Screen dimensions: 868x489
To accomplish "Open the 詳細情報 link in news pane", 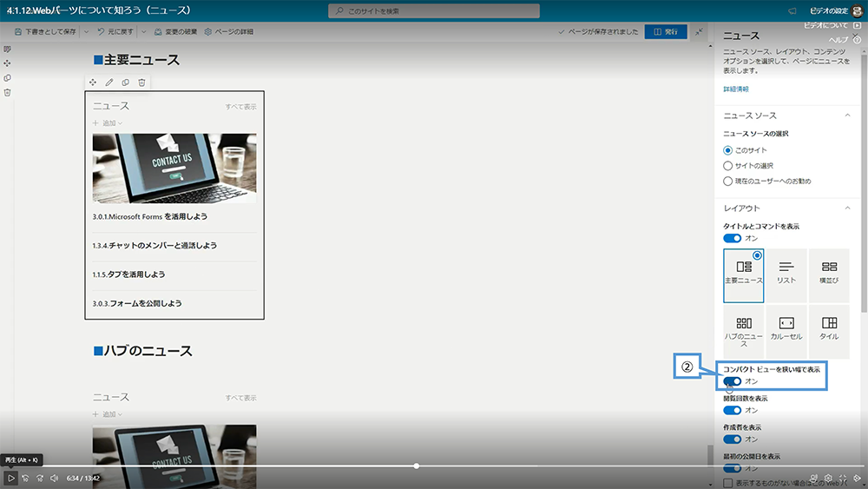I will coord(736,89).
